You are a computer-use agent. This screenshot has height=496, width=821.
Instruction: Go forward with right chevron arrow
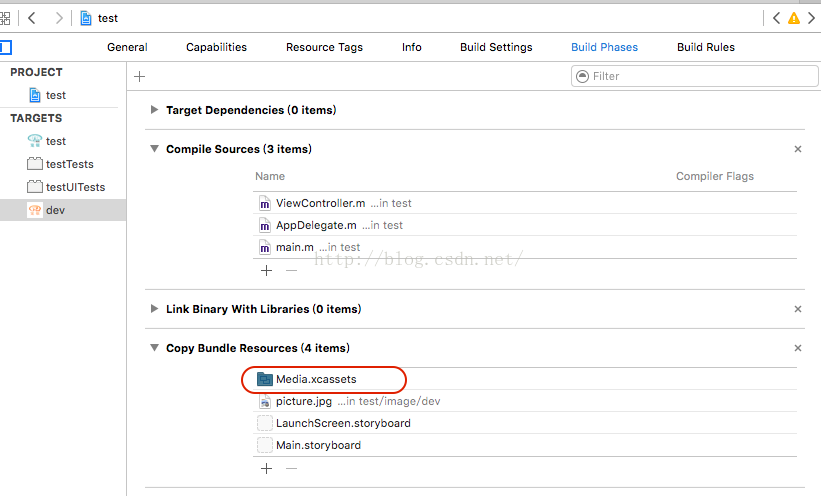click(58, 18)
